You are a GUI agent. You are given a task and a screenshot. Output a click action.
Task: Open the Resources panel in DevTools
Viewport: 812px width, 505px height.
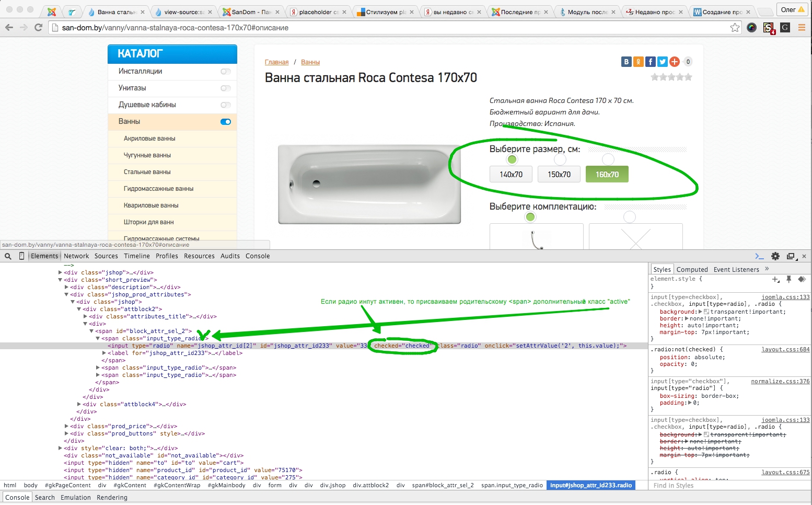199,256
